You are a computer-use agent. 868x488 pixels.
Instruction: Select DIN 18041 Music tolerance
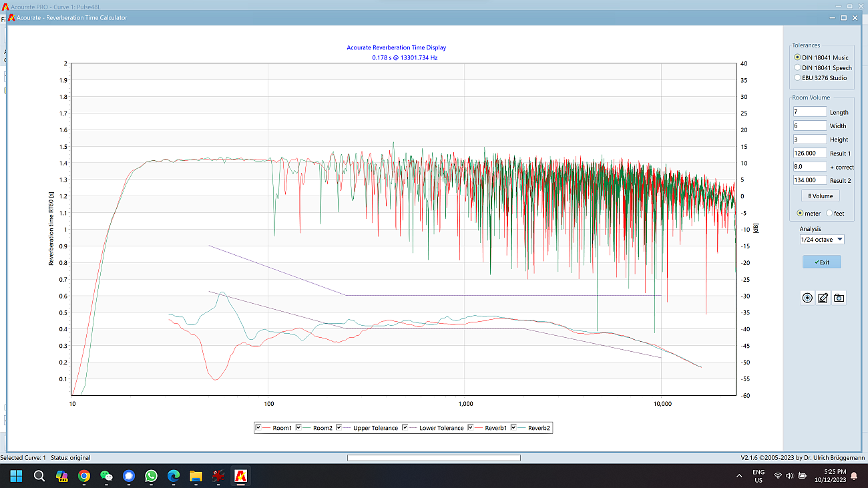[x=797, y=57]
